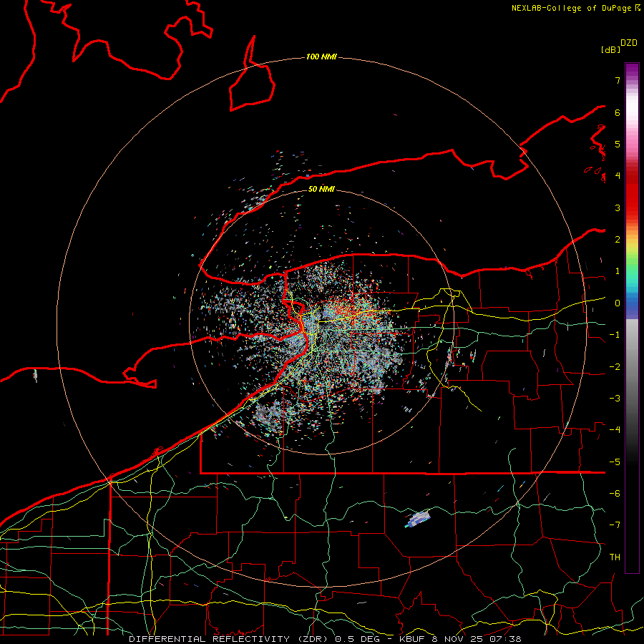Click the 6 value on the color scale
This screenshot has height=644, width=644.
[x=618, y=112]
